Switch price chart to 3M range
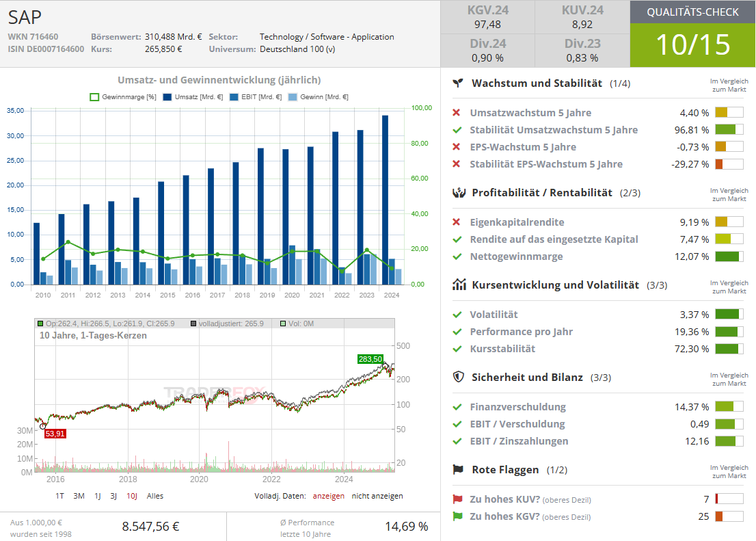This screenshot has height=541, width=756. click(x=79, y=496)
